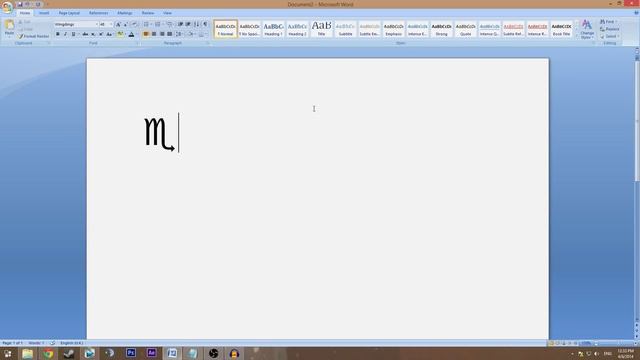The image size is (640, 360).
Task: Click the Find button
Action: pos(608,22)
